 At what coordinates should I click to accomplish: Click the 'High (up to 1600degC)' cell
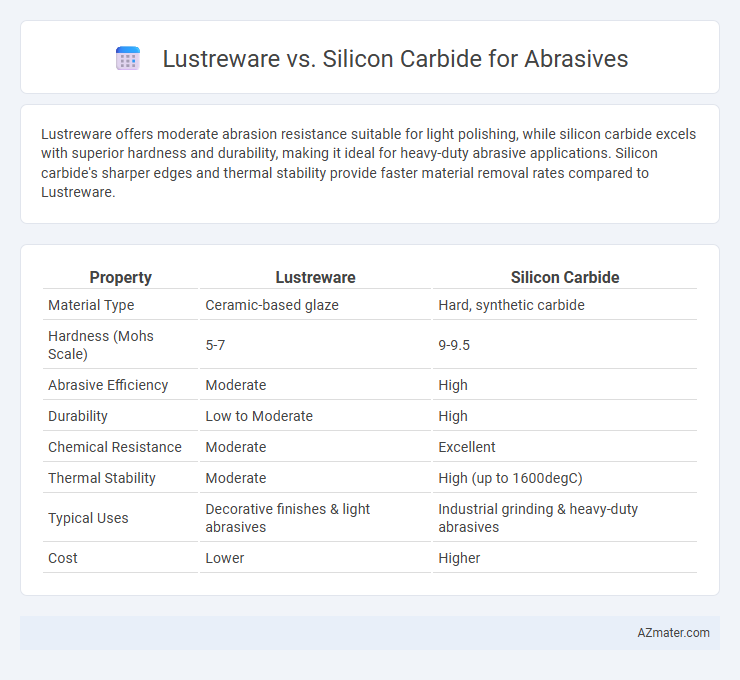[510, 479]
